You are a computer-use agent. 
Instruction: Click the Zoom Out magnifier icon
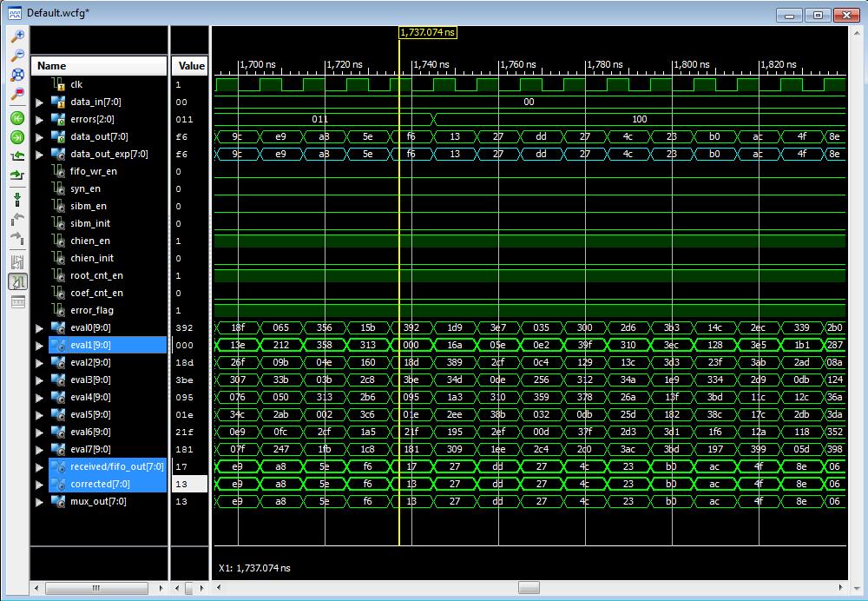17,55
